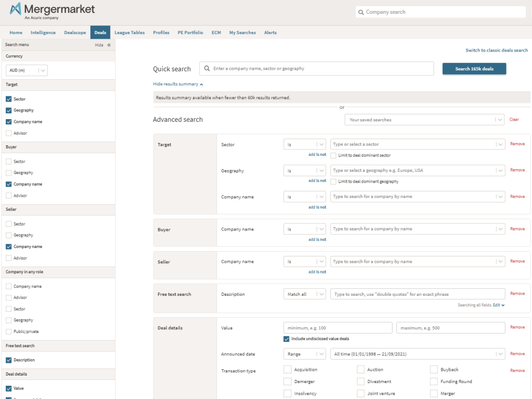Viewport: 532px width, 399px height.
Task: Click Clear next to saved searches
Action: 514,119
